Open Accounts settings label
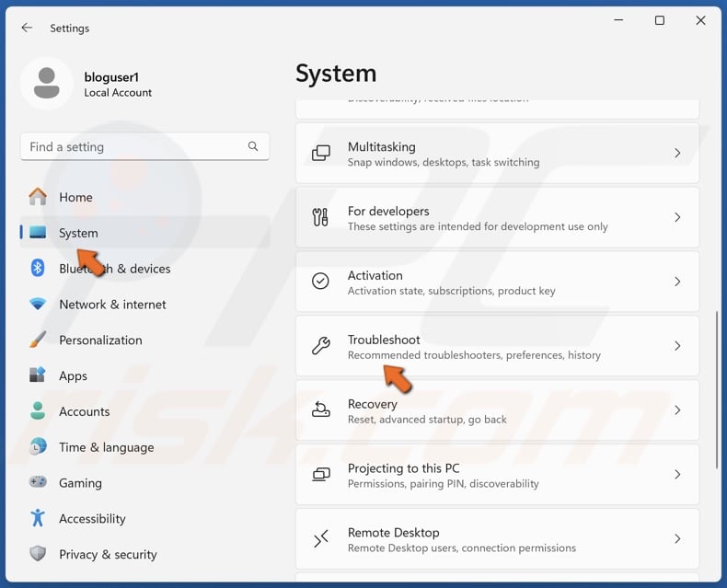The width and height of the screenshot is (727, 588). [x=85, y=411]
